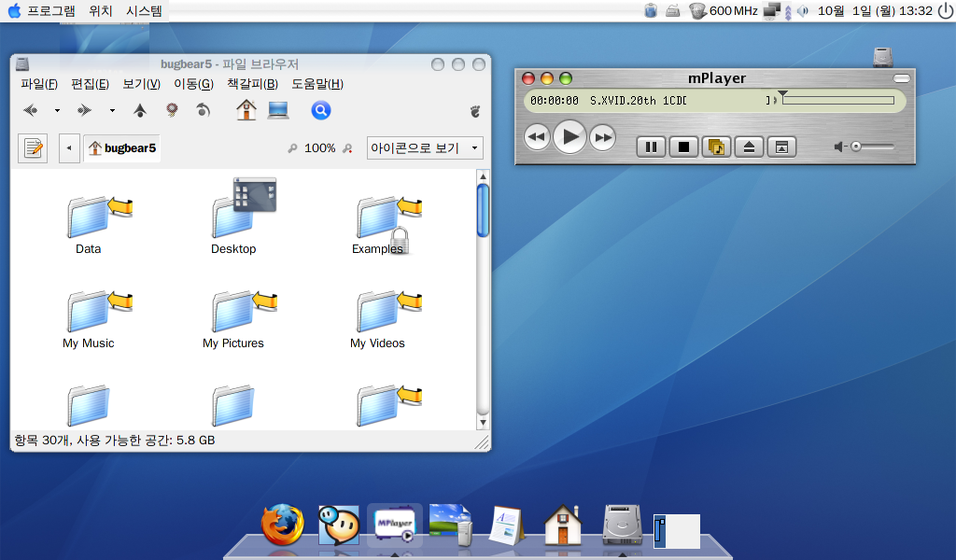Open the 아이콘으로 보기 view mode dropdown
This screenshot has width=956, height=560.
pos(425,148)
